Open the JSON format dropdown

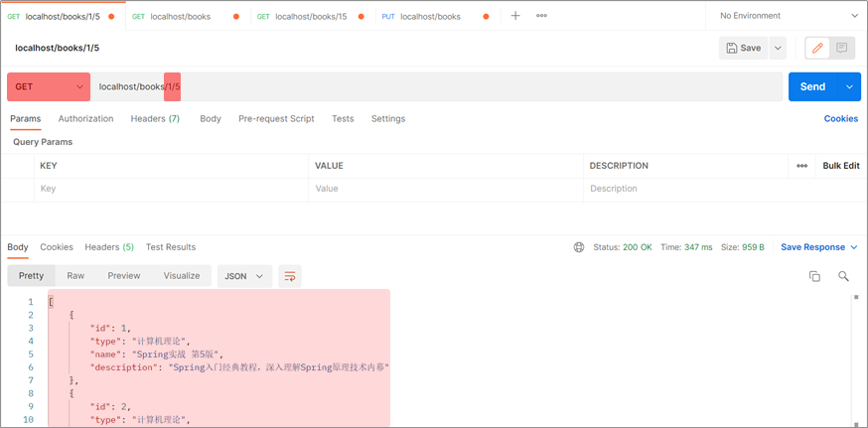[244, 276]
